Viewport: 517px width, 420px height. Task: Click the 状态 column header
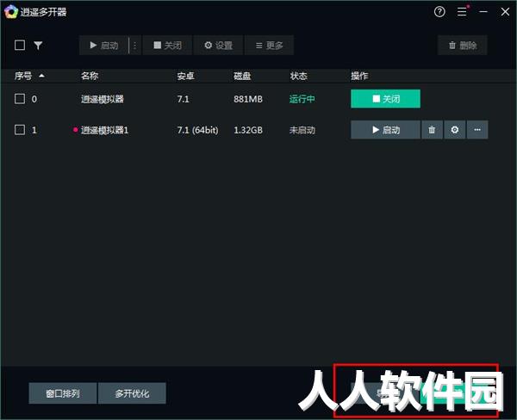pyautogui.click(x=298, y=76)
